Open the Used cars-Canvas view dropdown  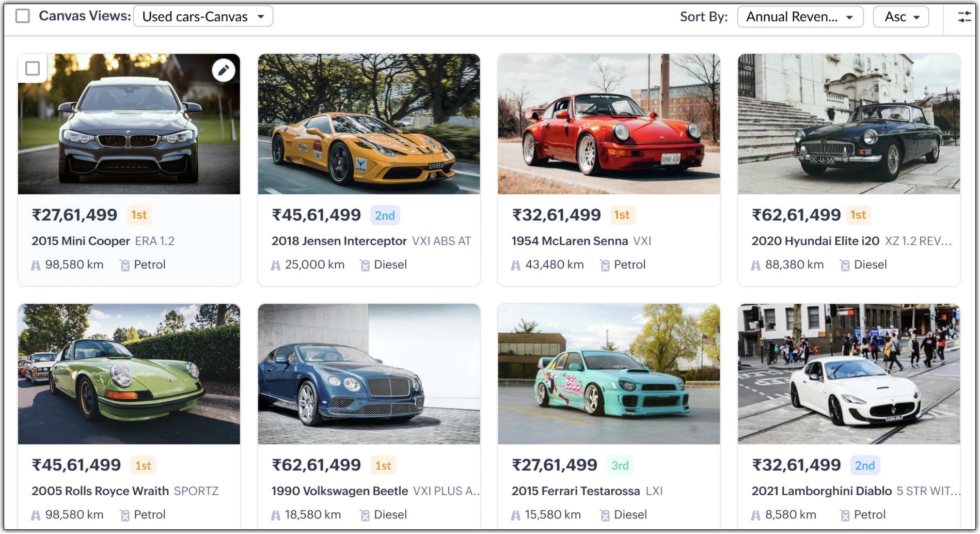pyautogui.click(x=203, y=17)
